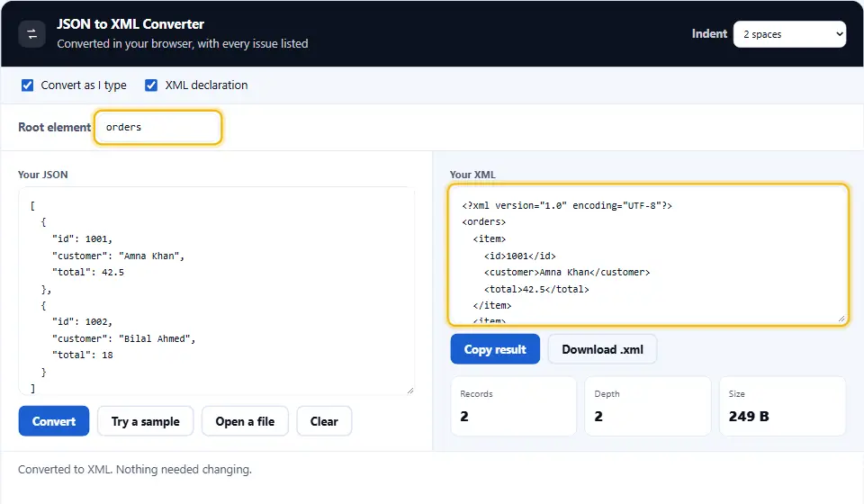Click the JSON line "id": 1002
The height and width of the screenshot is (504, 864).
point(82,321)
